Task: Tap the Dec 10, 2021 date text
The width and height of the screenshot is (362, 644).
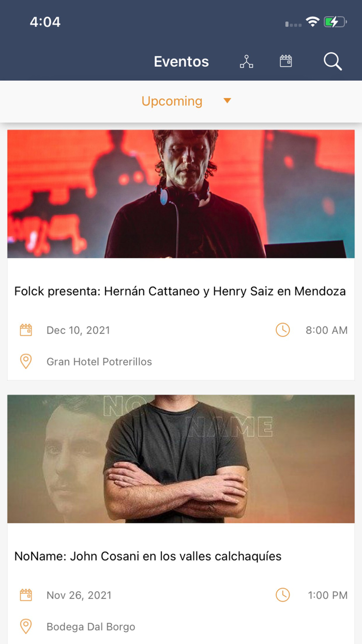Action: [78, 330]
